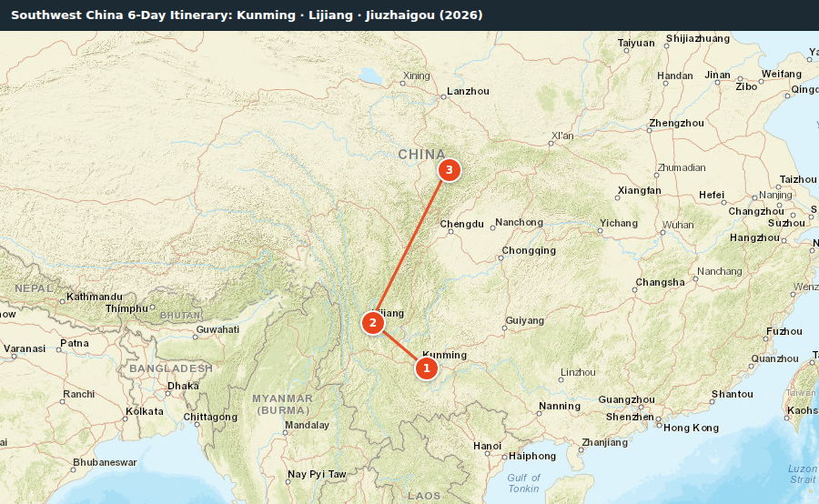Click the Wuhan city label
819x504 pixels.
678,225
